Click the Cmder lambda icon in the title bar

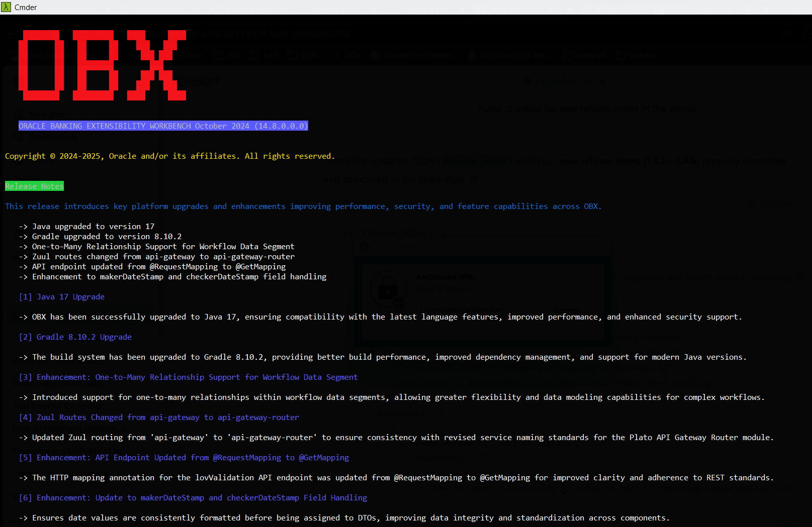pos(6,7)
